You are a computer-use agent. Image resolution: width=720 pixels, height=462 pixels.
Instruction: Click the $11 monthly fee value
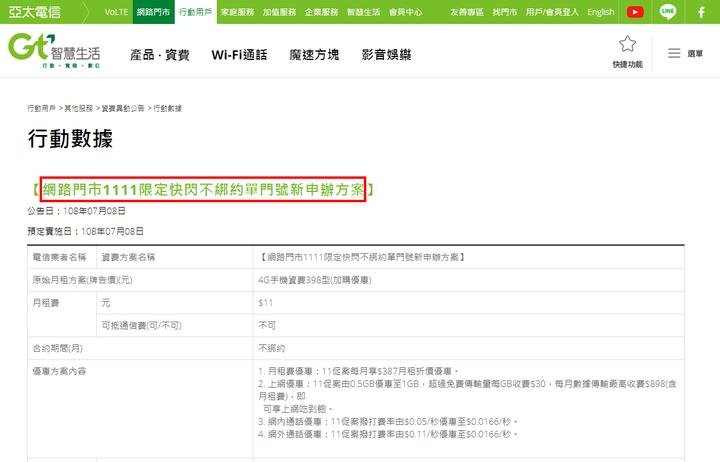(x=265, y=303)
